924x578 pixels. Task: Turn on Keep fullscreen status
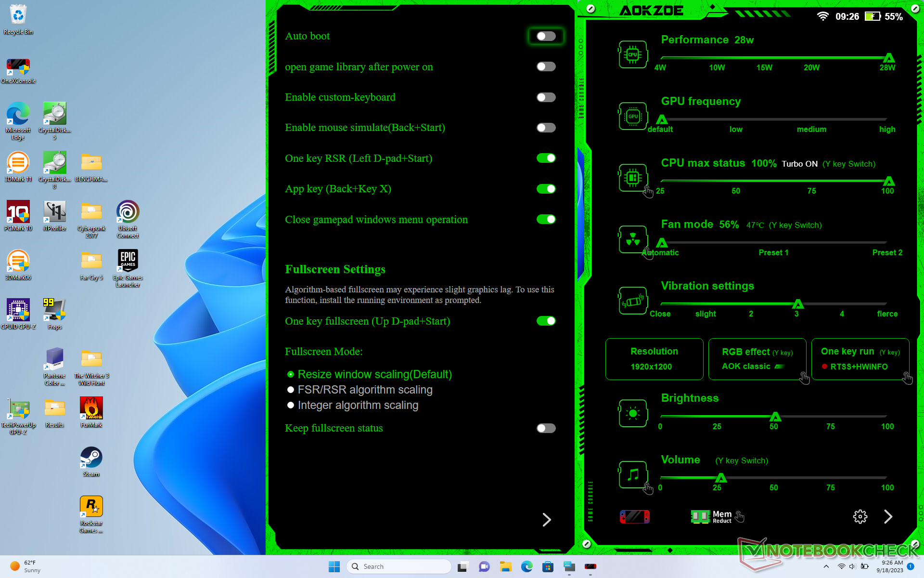tap(546, 428)
